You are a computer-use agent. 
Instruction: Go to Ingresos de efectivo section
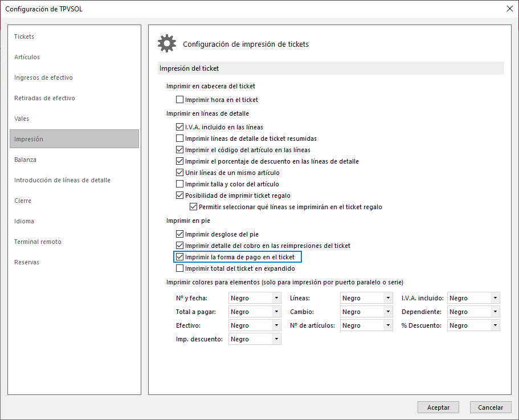pyautogui.click(x=74, y=78)
